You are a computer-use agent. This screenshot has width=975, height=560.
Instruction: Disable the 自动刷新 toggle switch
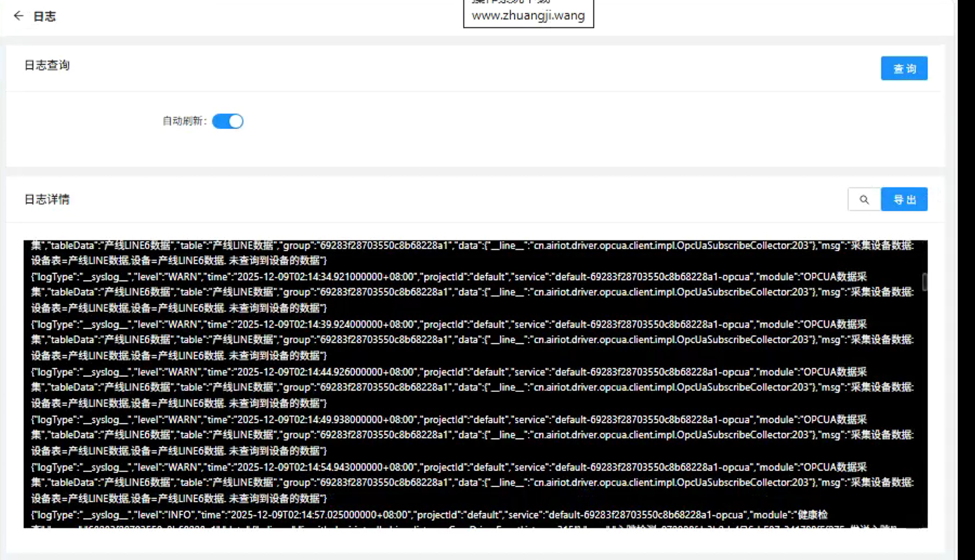pos(228,121)
